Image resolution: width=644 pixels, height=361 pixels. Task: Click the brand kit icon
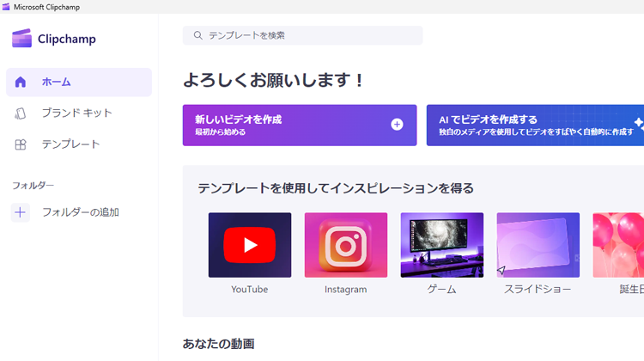[x=20, y=113]
